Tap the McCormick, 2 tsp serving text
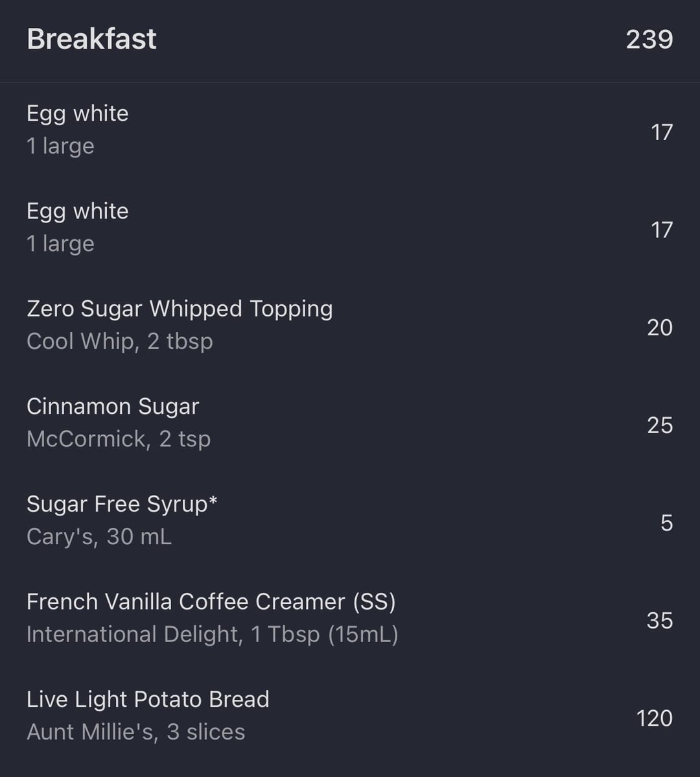The image size is (700, 777). 119,439
